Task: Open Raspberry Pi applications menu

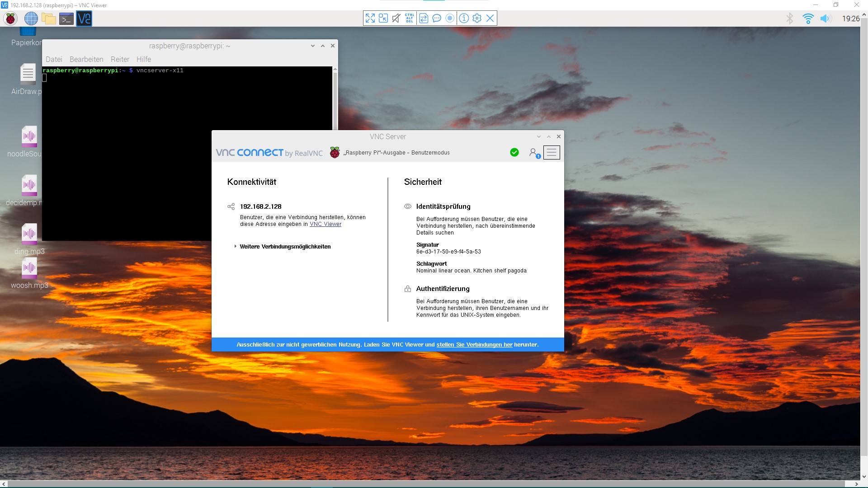Action: (x=10, y=19)
